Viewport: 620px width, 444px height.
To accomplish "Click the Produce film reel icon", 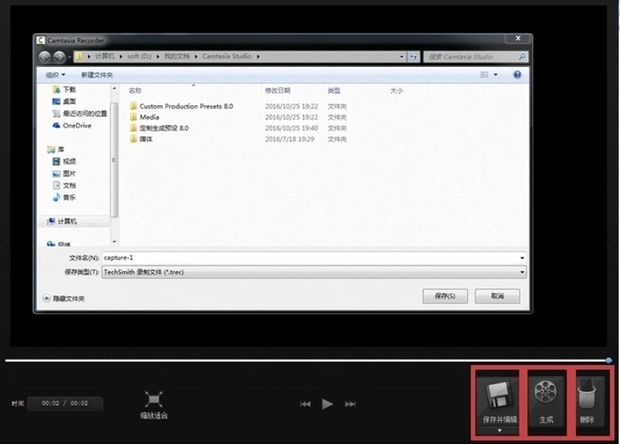I will click(546, 391).
